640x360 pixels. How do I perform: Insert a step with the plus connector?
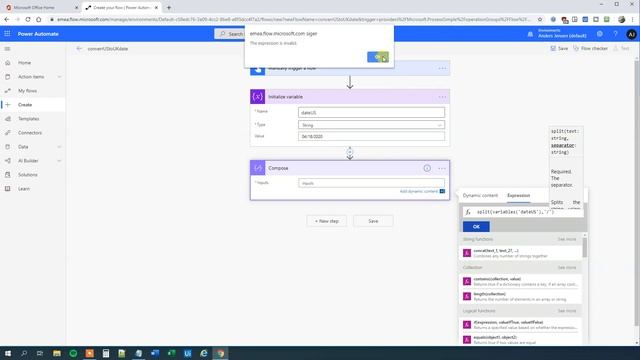pos(350,152)
